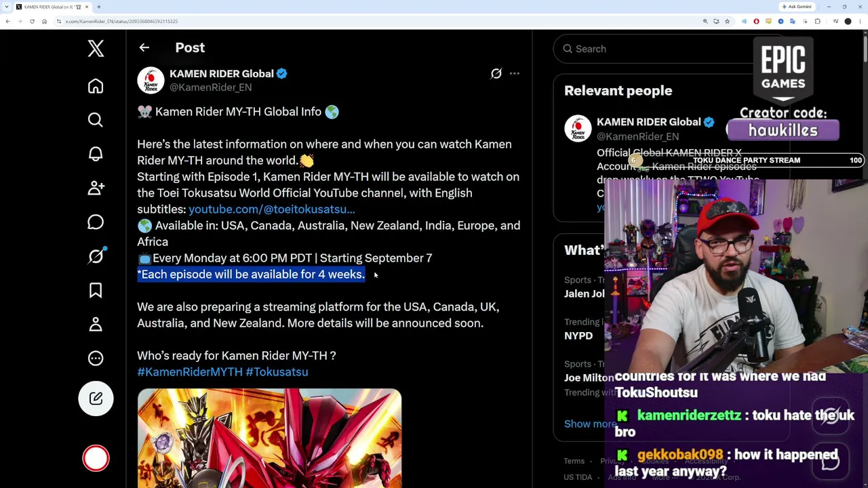Open the zoom magnifier in address bar
The width and height of the screenshot is (868, 488).
pyautogui.click(x=705, y=22)
